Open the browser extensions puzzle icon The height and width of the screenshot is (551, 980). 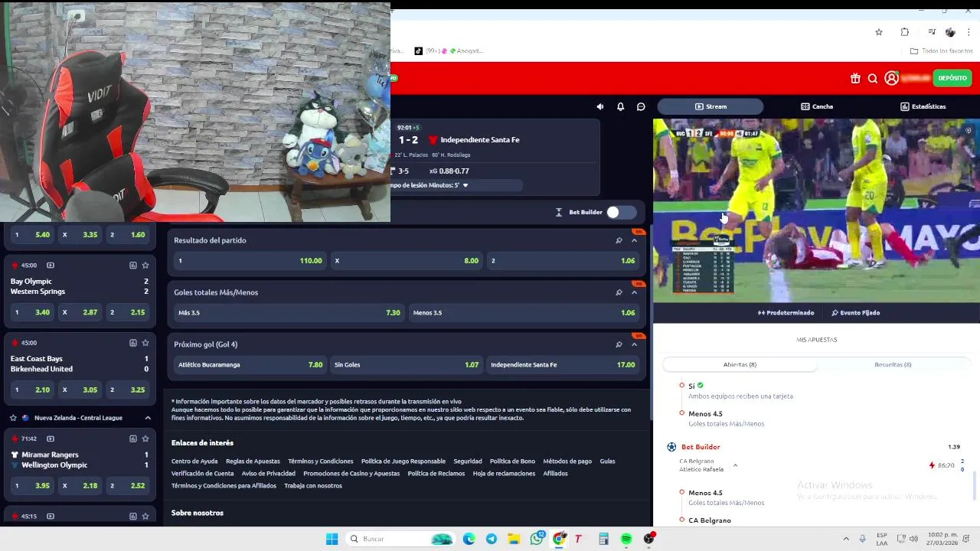(905, 32)
